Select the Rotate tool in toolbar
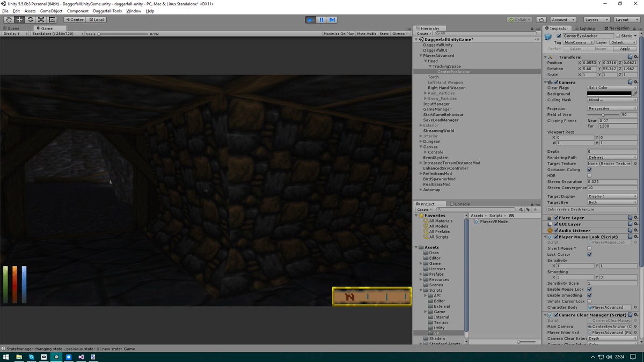The image size is (644, 362). click(x=30, y=20)
